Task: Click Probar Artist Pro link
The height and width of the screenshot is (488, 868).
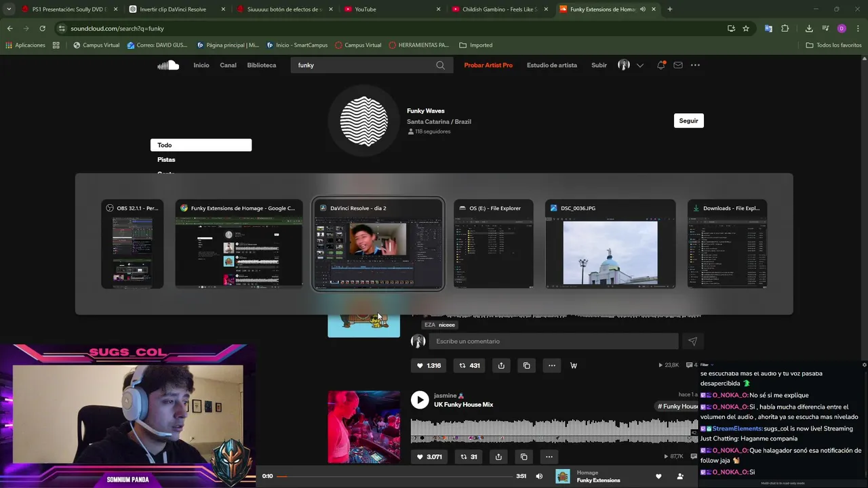Action: [488, 65]
